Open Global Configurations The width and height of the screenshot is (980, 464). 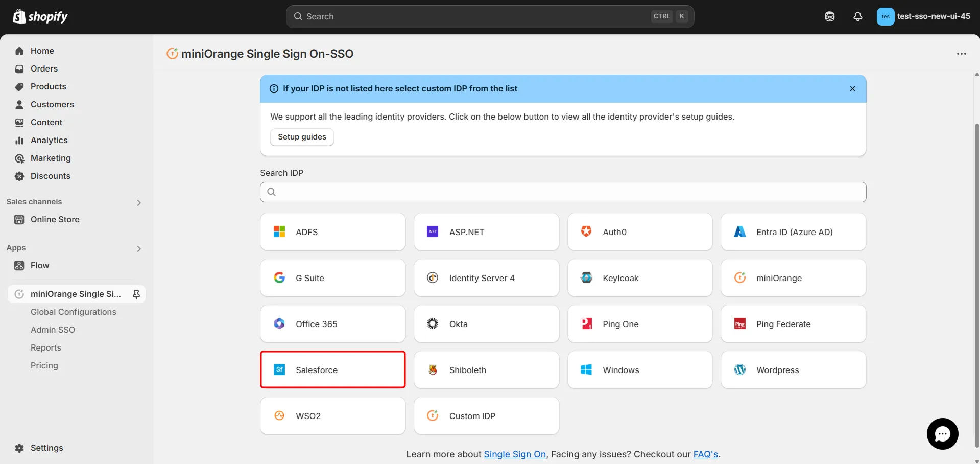pos(73,312)
